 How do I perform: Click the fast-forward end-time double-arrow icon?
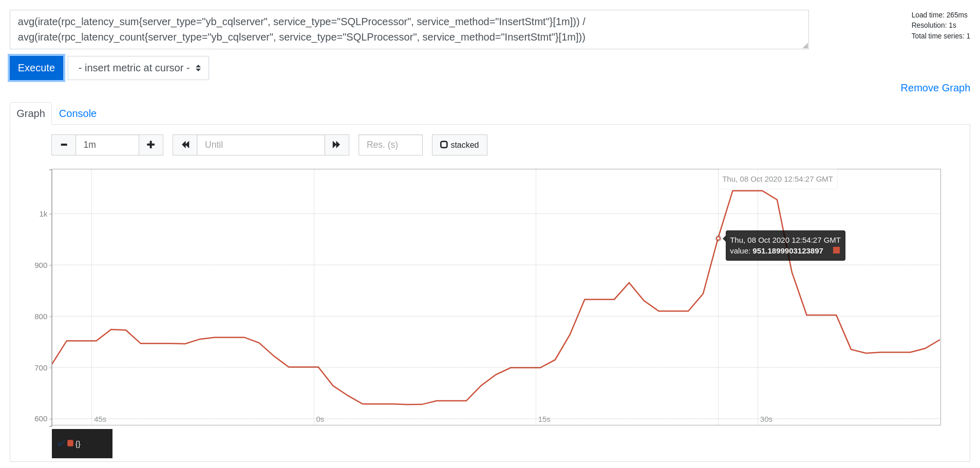tap(336, 145)
